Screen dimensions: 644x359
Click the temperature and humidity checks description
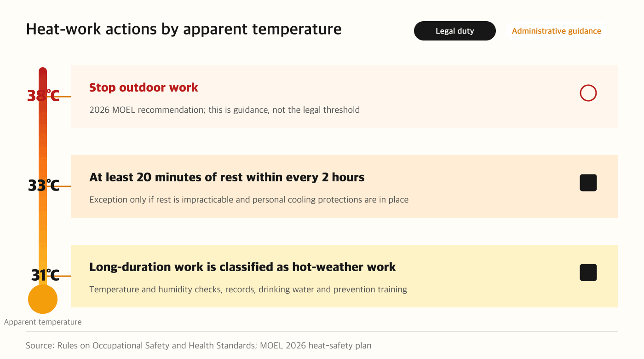[x=248, y=290]
